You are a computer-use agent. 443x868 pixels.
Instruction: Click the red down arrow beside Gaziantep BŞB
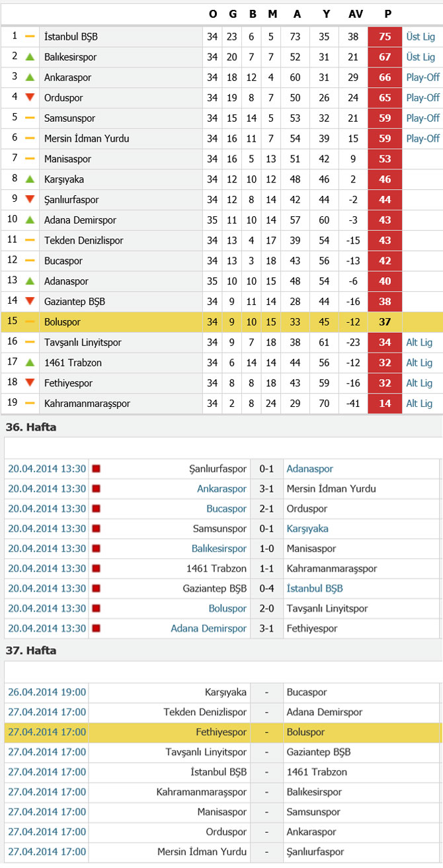coord(30,302)
